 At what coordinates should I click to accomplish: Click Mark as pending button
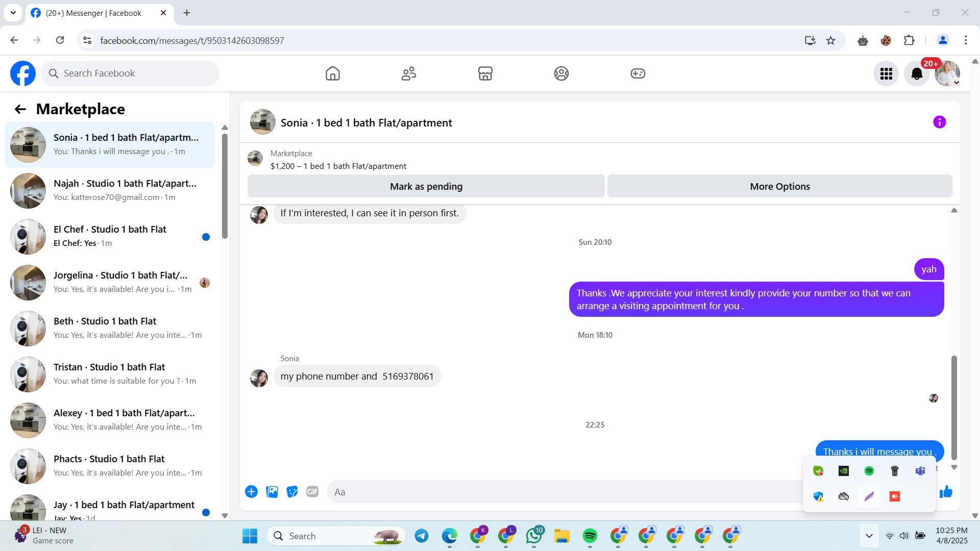pos(426,186)
